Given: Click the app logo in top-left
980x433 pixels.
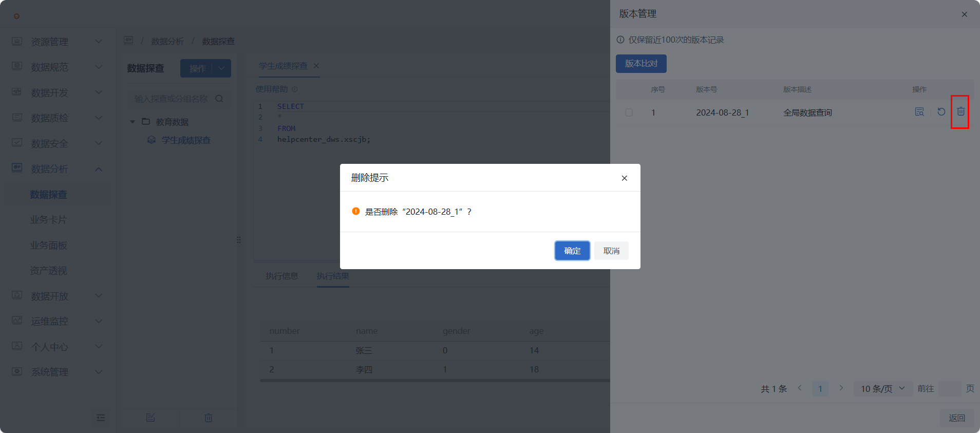Looking at the screenshot, I should click(x=16, y=16).
